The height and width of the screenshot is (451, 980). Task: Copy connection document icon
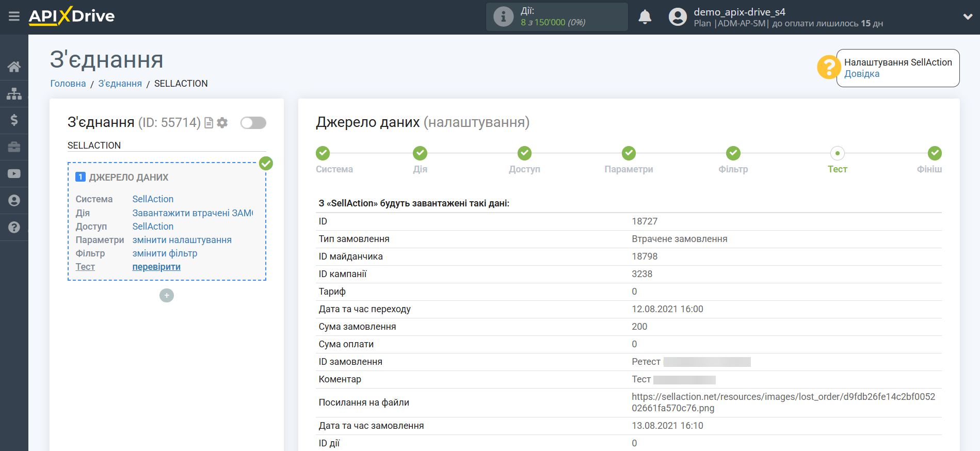coord(208,123)
